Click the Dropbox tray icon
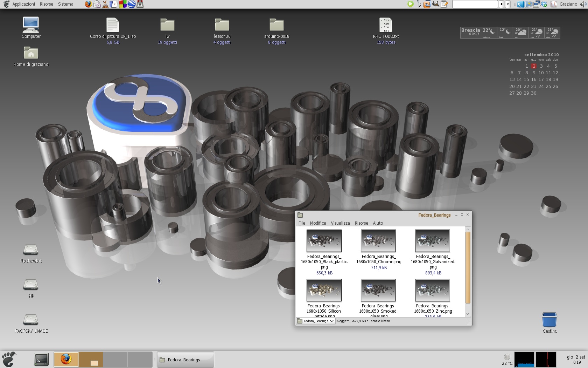 [x=544, y=4]
